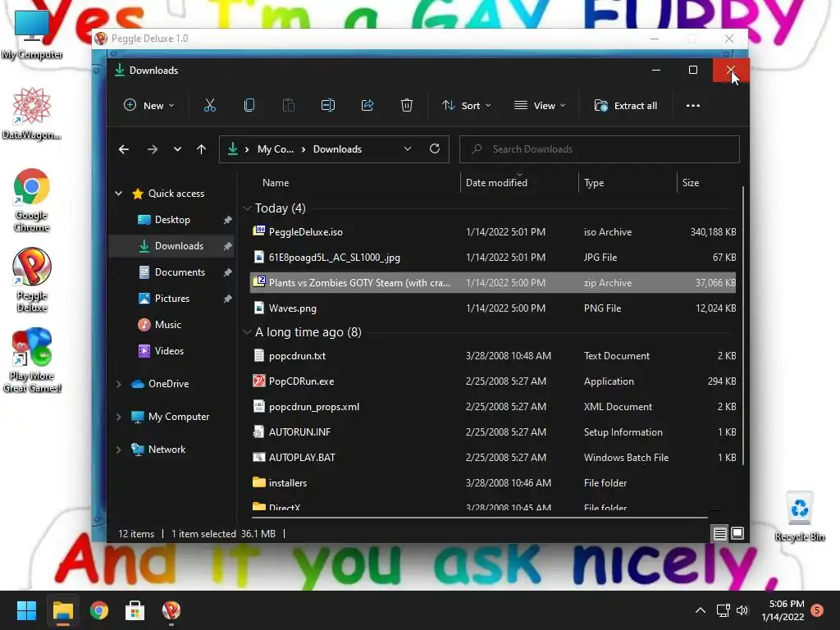Click Downloads breadcrumb in address bar
840x630 pixels.
coord(337,149)
